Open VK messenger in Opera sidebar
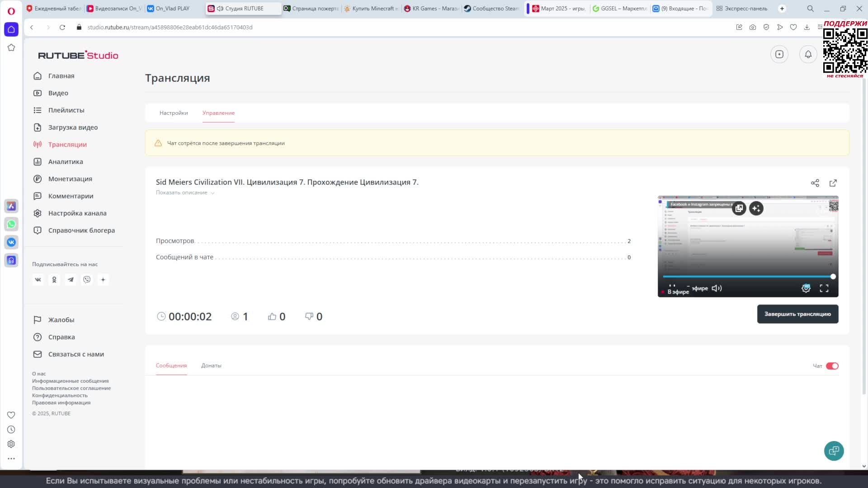The width and height of the screenshot is (868, 488). click(x=11, y=242)
